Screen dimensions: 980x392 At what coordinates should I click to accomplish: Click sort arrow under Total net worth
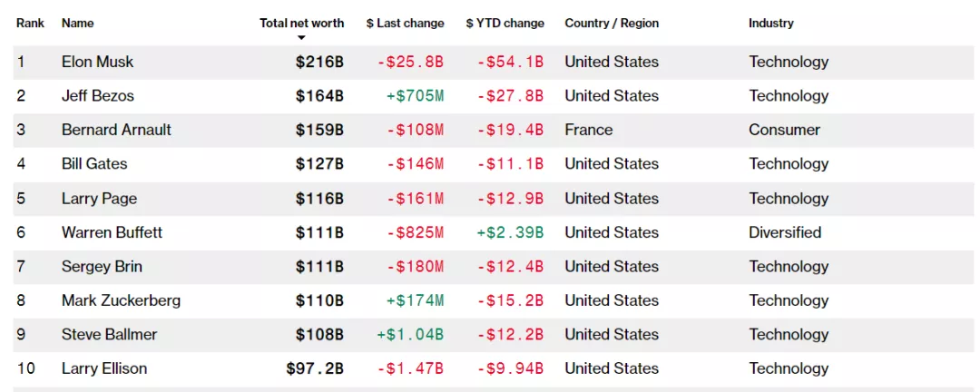pos(301,38)
